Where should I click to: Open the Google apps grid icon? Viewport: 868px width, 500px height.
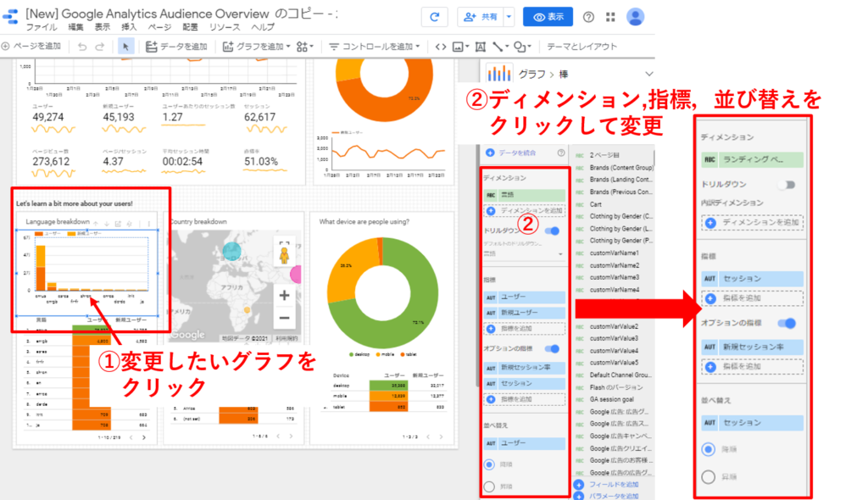pyautogui.click(x=610, y=17)
